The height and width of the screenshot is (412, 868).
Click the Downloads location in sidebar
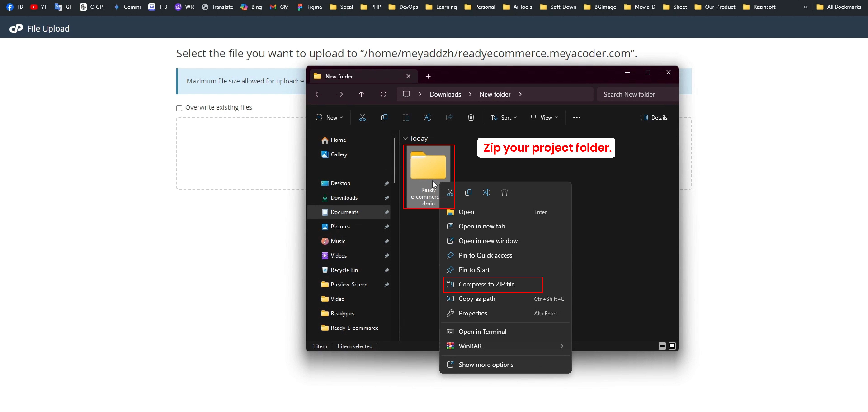point(344,197)
